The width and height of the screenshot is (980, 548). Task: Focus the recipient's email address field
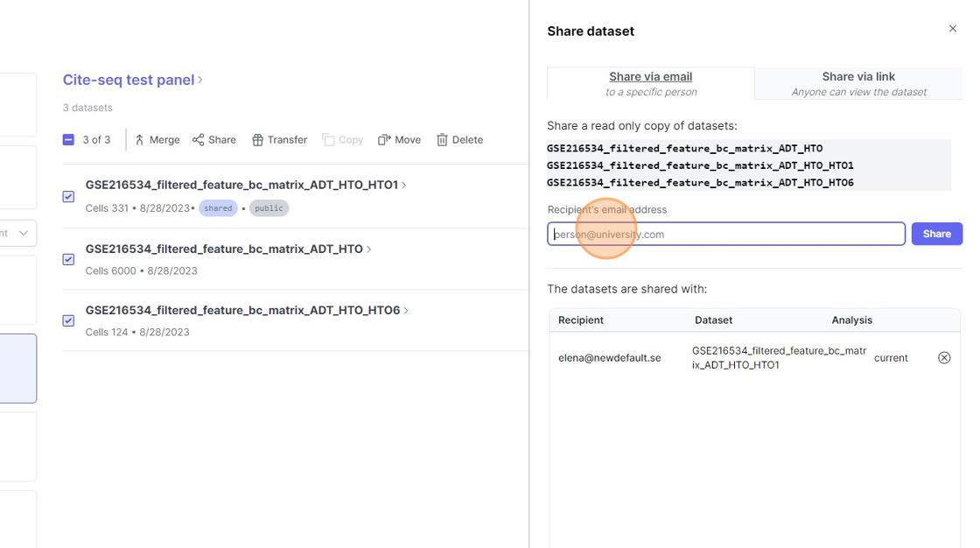(726, 234)
